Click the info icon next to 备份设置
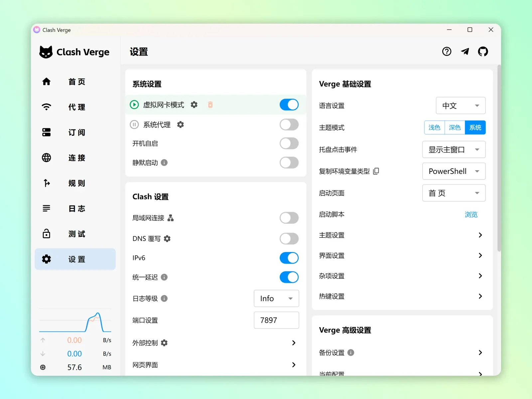This screenshot has width=532, height=399. click(351, 352)
